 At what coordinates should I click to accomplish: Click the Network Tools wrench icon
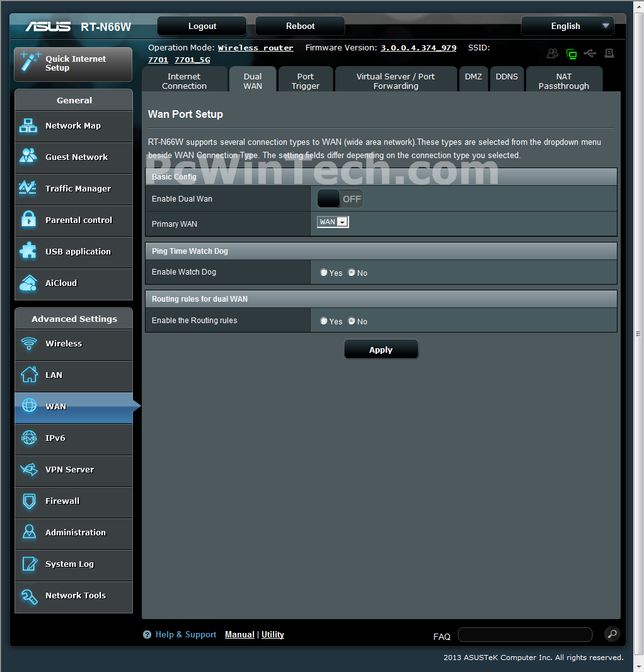pos(30,596)
